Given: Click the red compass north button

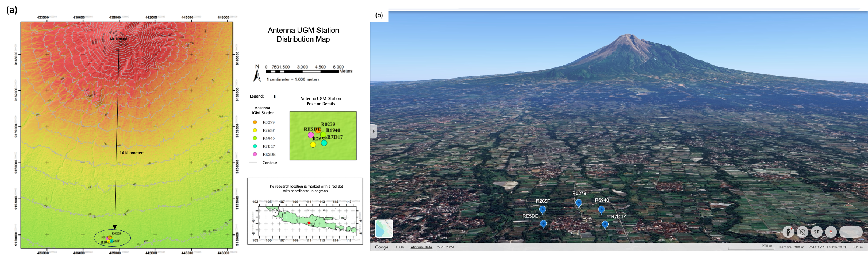Looking at the screenshot, I should pyautogui.click(x=831, y=232).
